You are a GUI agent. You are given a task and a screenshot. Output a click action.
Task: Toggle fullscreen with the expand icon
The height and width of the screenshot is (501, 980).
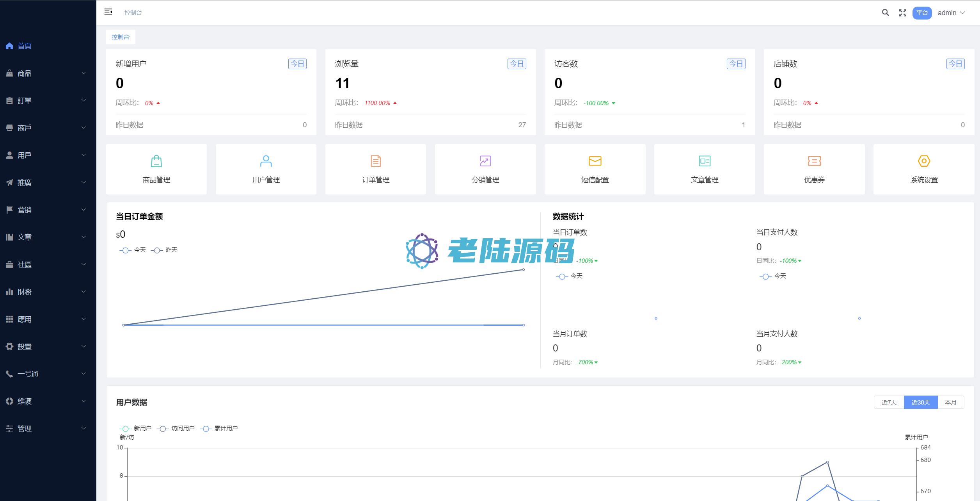(902, 13)
